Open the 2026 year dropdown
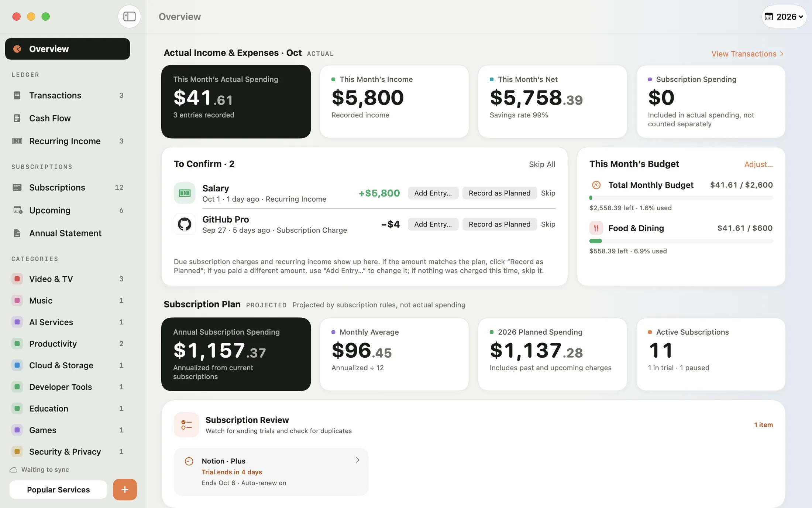This screenshot has width=812, height=508. [784, 17]
